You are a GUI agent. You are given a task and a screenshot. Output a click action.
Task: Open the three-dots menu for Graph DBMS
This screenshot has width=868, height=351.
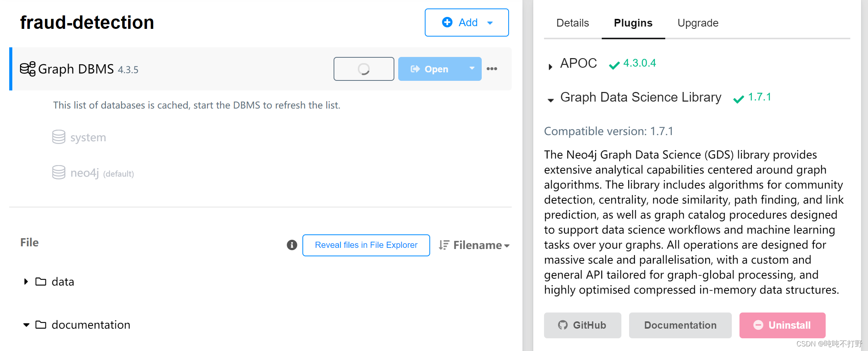[492, 69]
